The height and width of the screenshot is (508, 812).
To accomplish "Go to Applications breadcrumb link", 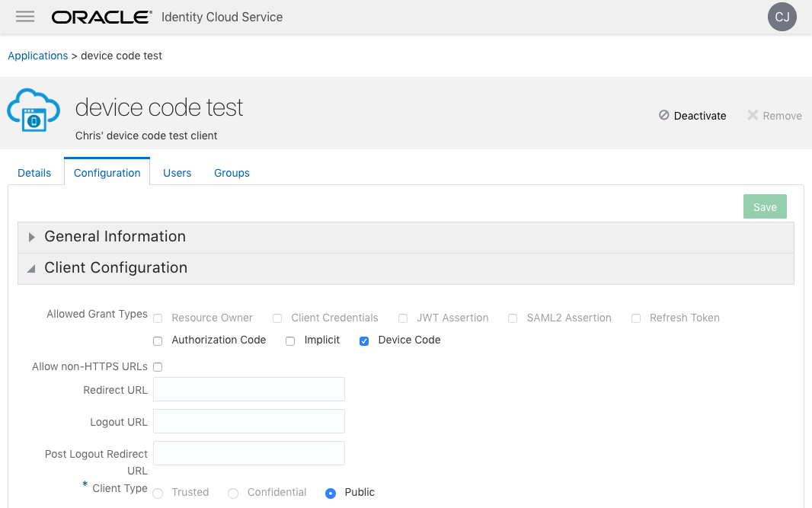I will pyautogui.click(x=37, y=56).
